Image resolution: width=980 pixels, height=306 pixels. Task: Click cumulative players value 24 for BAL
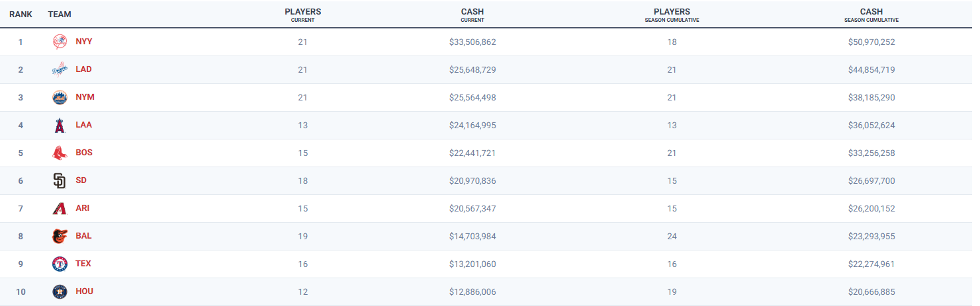point(672,236)
